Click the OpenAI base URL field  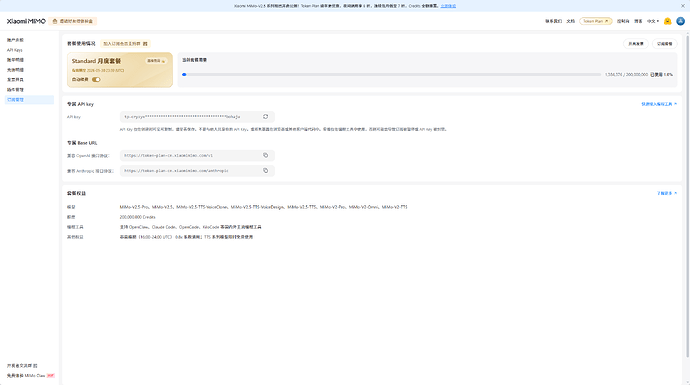[197, 155]
